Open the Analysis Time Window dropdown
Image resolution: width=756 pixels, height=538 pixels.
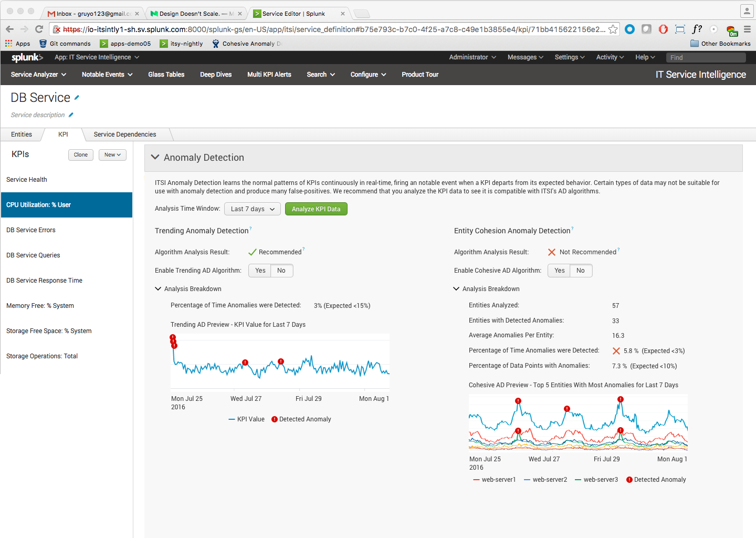[x=253, y=209]
